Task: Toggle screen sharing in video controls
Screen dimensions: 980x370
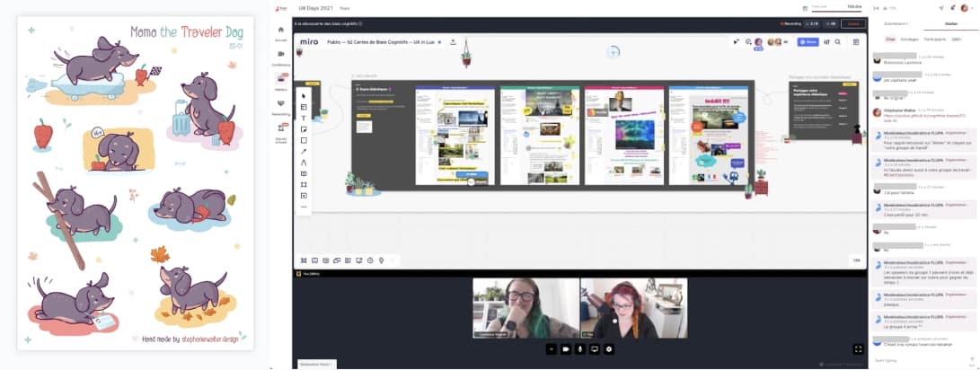Action: tap(595, 349)
